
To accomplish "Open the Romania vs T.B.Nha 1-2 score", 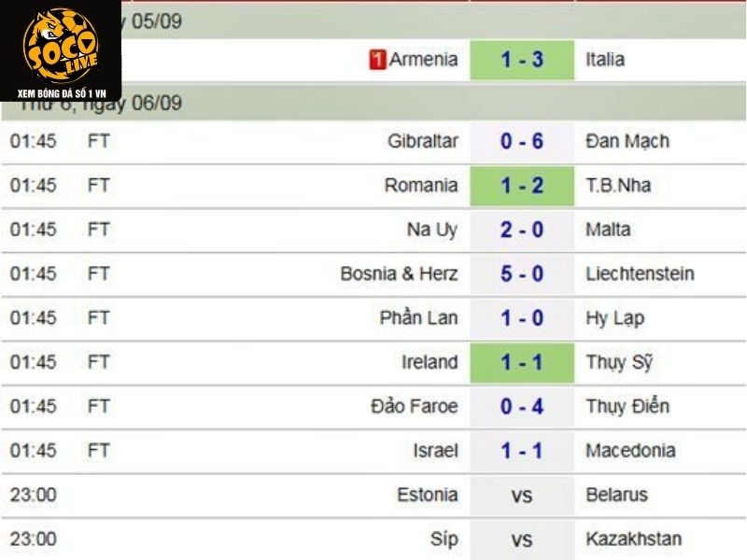I will tap(522, 186).
